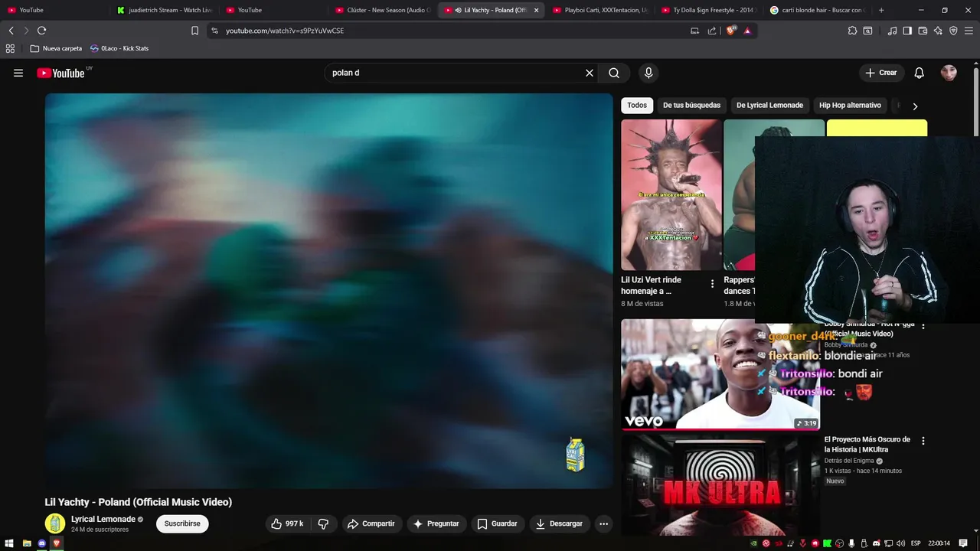Open Bobby Shmurda vevo video thumbnail
The width and height of the screenshot is (980, 551).
point(720,374)
